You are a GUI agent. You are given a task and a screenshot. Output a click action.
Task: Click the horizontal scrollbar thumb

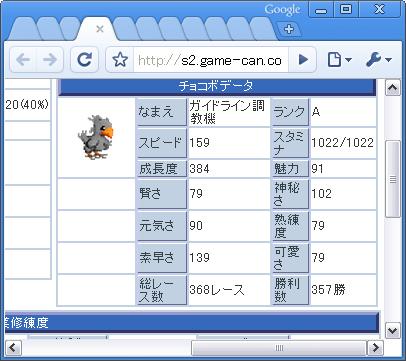(x=279, y=348)
